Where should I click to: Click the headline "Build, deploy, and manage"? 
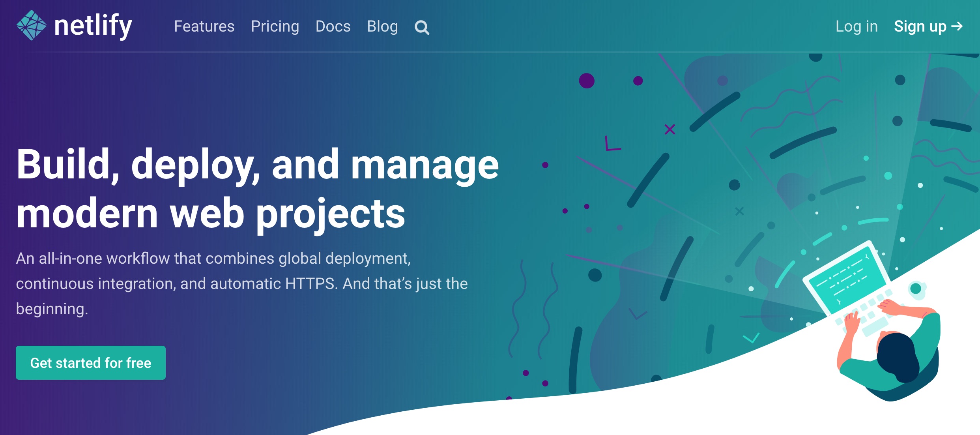coord(257,165)
